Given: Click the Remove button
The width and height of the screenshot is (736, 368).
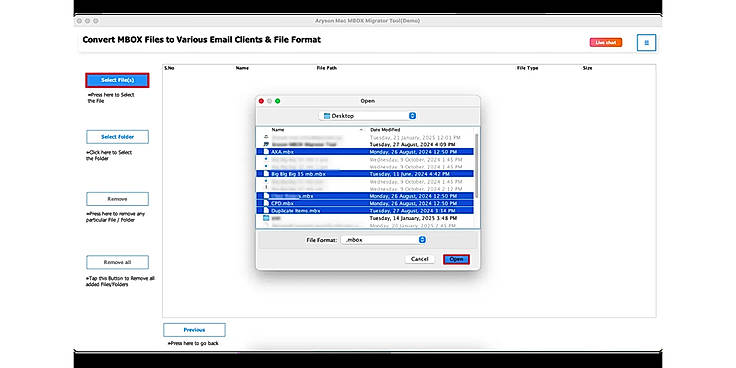Looking at the screenshot, I should point(117,199).
